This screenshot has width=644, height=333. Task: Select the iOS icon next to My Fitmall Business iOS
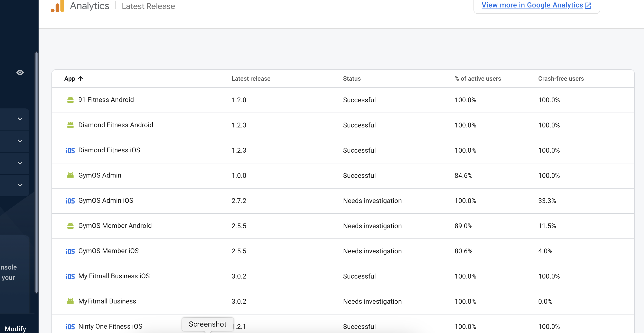70,276
